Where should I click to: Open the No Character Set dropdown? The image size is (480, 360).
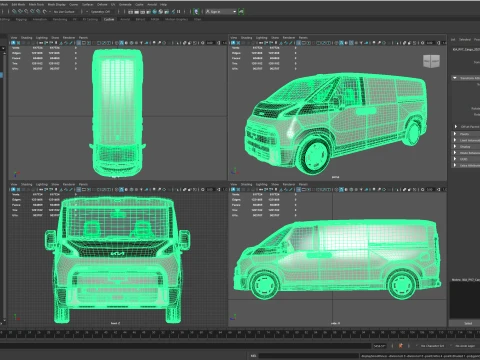click(432, 346)
